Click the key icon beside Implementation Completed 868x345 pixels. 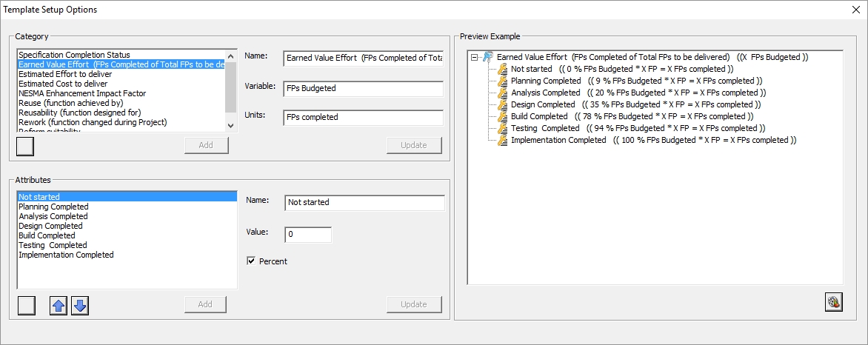pyautogui.click(x=504, y=140)
